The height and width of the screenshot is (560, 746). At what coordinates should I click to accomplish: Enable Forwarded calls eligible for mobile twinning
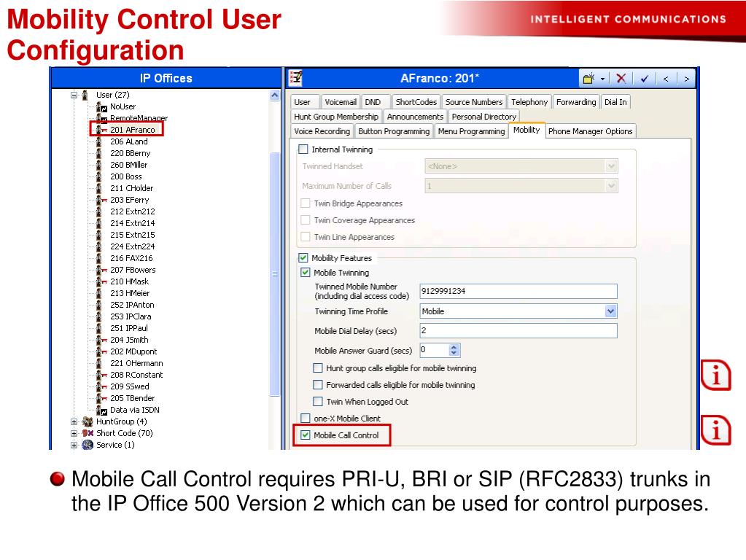tap(318, 384)
